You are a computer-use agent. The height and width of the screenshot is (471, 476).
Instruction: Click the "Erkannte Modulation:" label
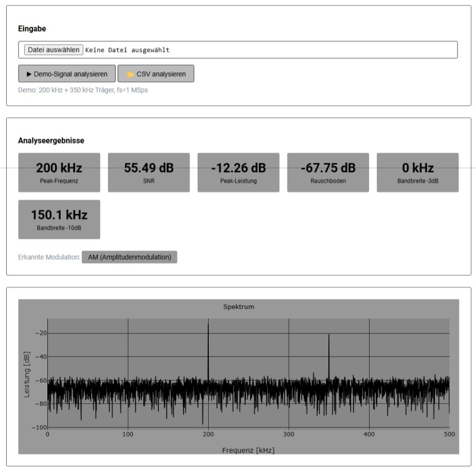[x=49, y=257]
